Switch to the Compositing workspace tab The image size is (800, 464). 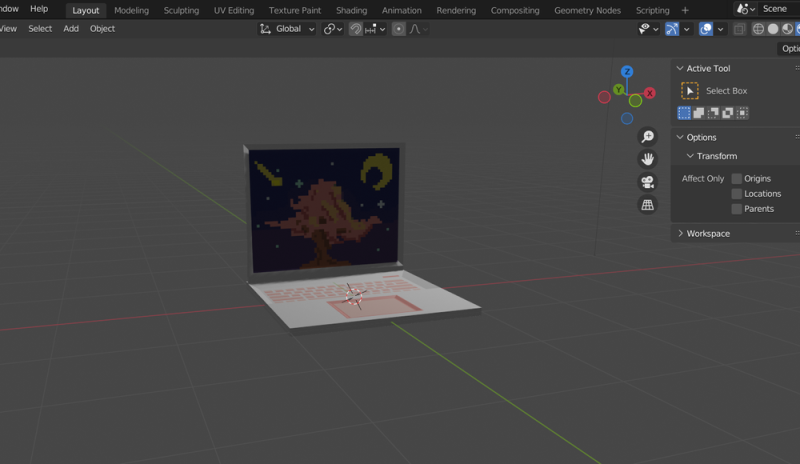[515, 10]
